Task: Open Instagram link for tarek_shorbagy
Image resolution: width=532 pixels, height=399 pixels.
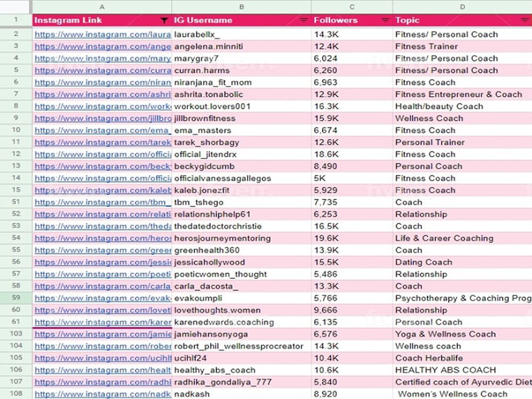Action: pyautogui.click(x=103, y=142)
